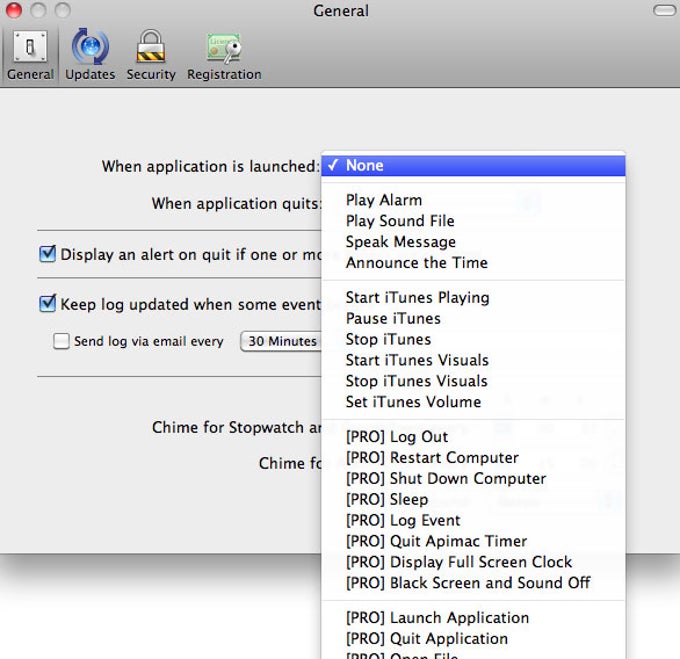This screenshot has width=680, height=659.
Task: Select Start iTunes Visuals menu item
Action: pyautogui.click(x=473, y=360)
